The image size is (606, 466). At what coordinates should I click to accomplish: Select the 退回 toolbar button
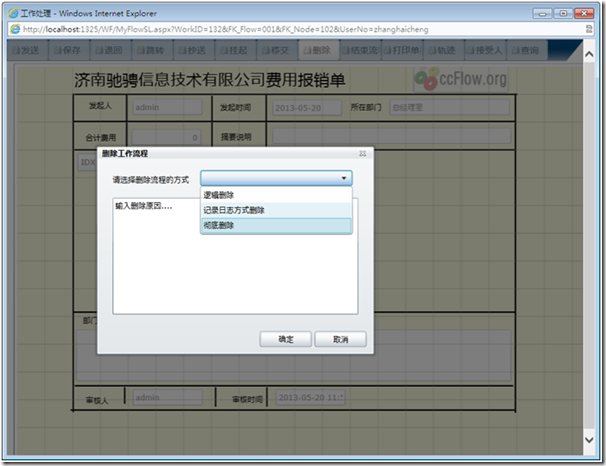111,50
